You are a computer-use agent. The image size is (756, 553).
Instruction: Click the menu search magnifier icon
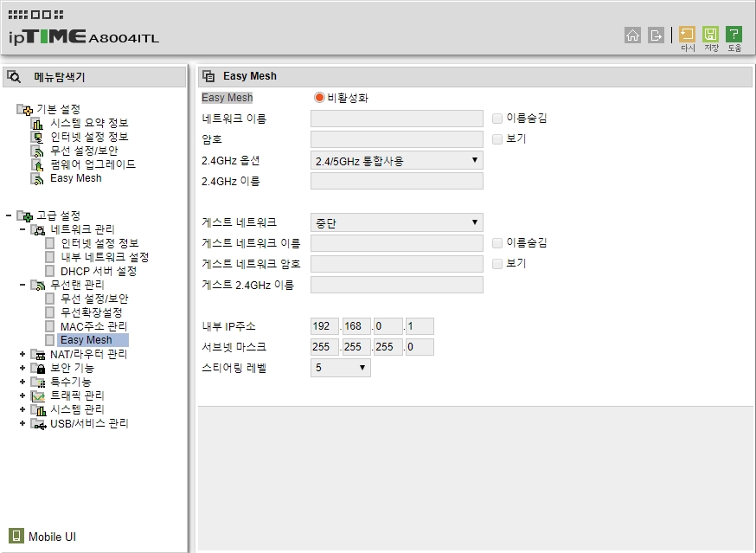click(x=14, y=76)
